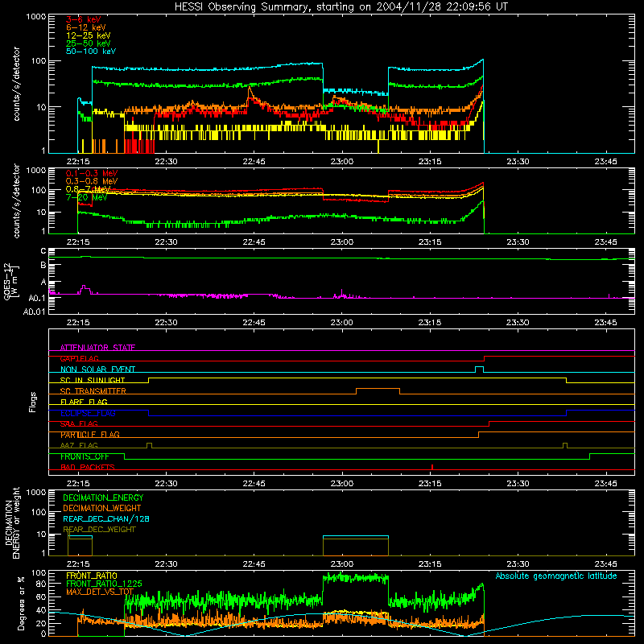
Task: Click the top panel counts/s/detector axis title
Action: coord(16,84)
